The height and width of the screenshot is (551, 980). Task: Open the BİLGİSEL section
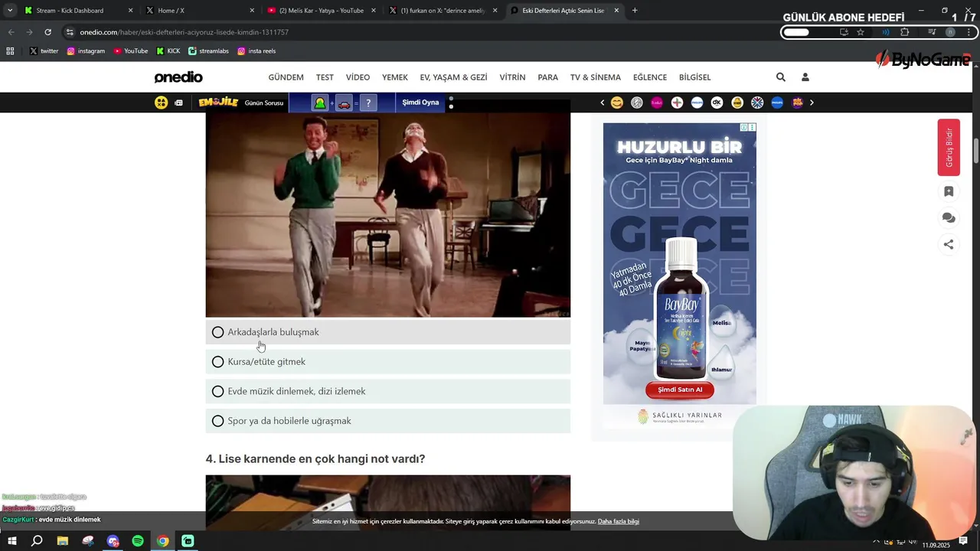point(695,77)
